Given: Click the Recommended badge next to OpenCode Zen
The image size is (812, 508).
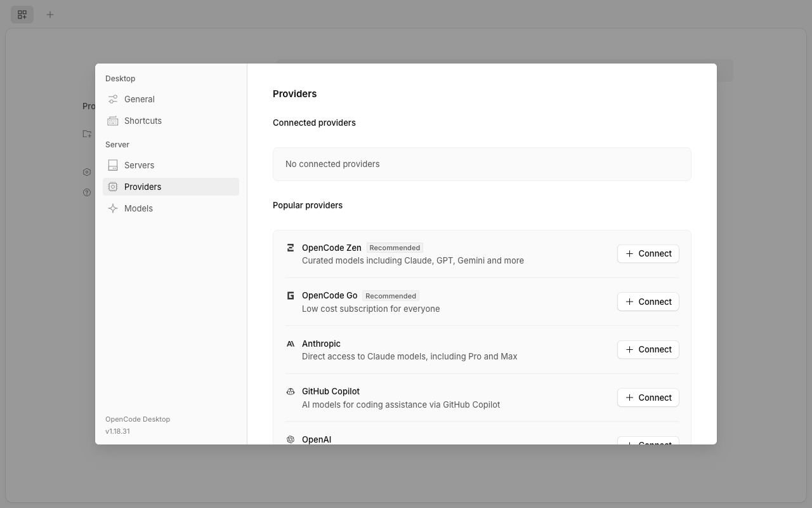Looking at the screenshot, I should click(x=395, y=248).
